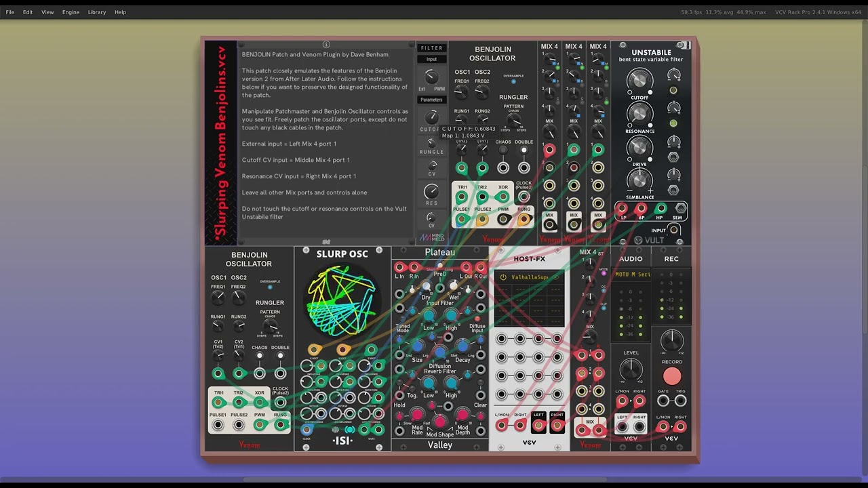Image resolution: width=868 pixels, height=488 pixels.
Task: Click the SEM output port on Unstabile
Action: pos(679,209)
